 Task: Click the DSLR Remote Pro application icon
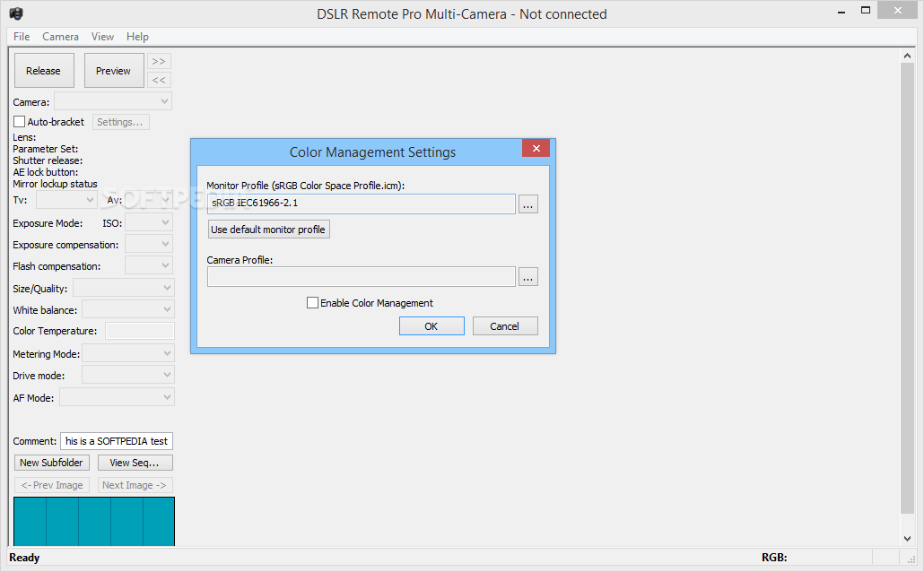(x=14, y=13)
